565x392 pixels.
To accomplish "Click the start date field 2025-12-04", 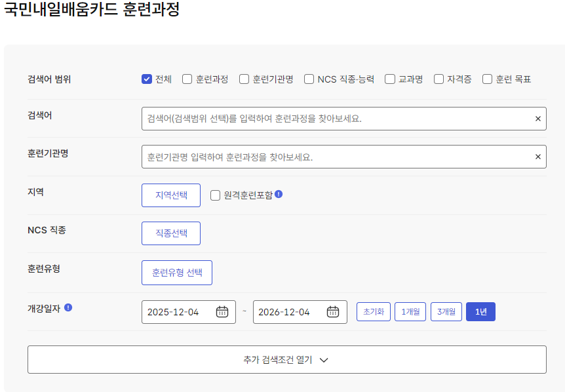I will (189, 312).
